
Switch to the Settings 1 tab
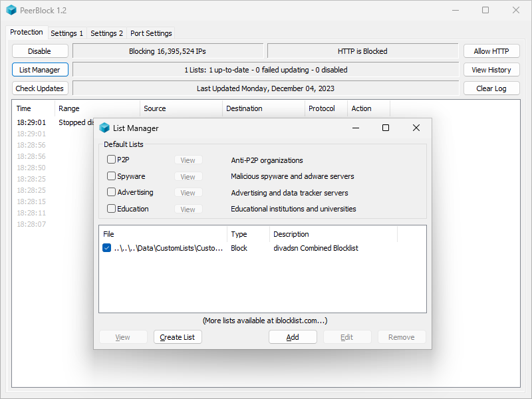(x=67, y=33)
